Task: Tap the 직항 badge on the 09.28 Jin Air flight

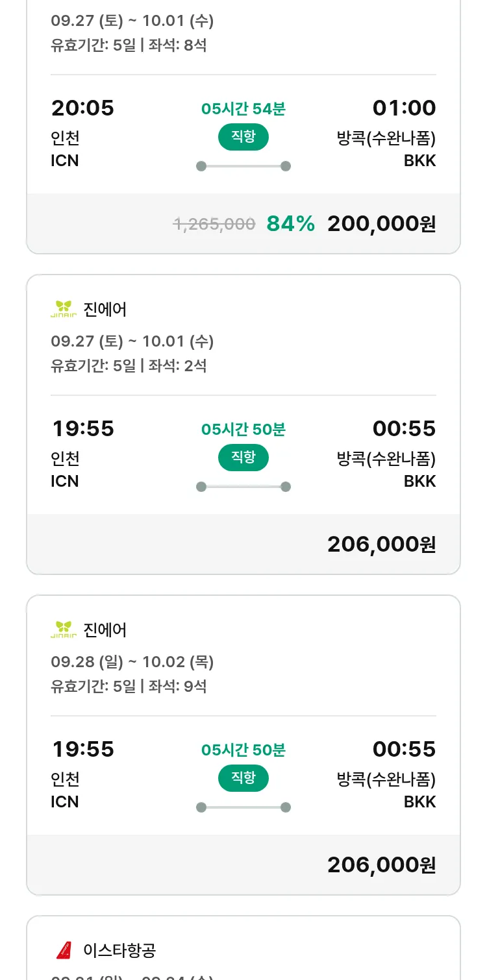Action: pos(243,778)
